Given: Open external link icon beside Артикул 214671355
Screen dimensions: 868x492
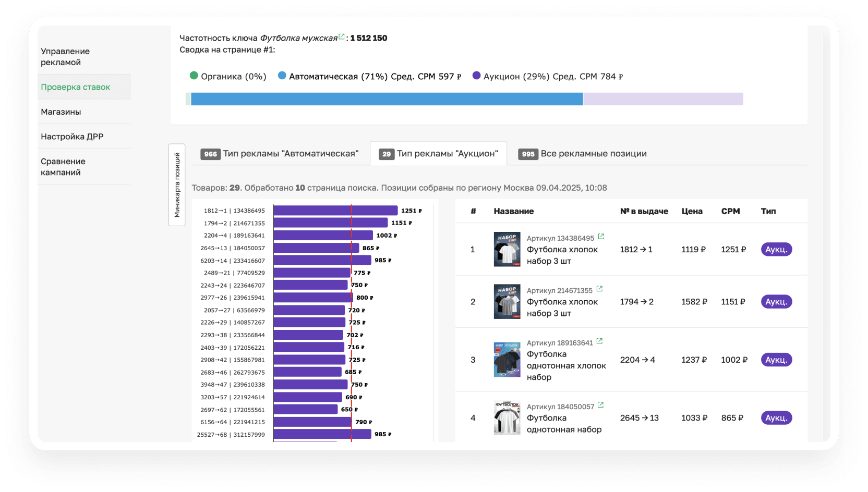Looking at the screenshot, I should (599, 289).
